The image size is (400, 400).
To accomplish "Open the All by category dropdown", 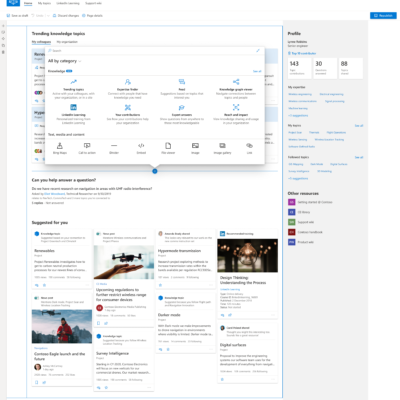I will 64,61.
